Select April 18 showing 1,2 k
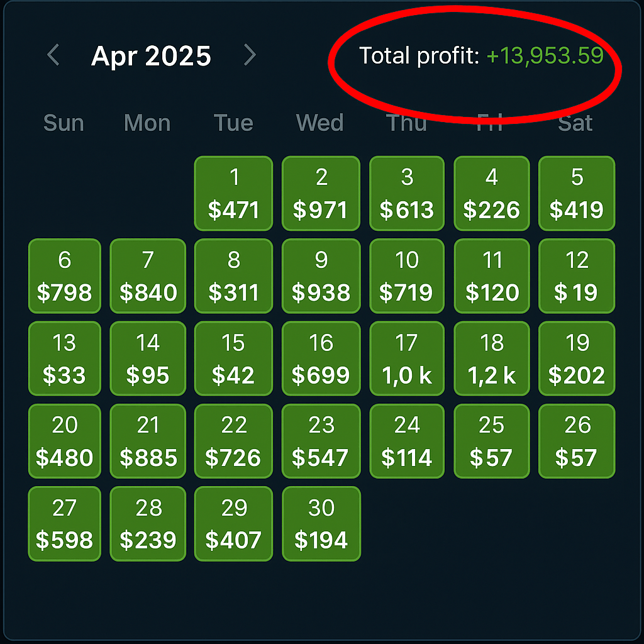The image size is (644, 644). [x=492, y=358]
